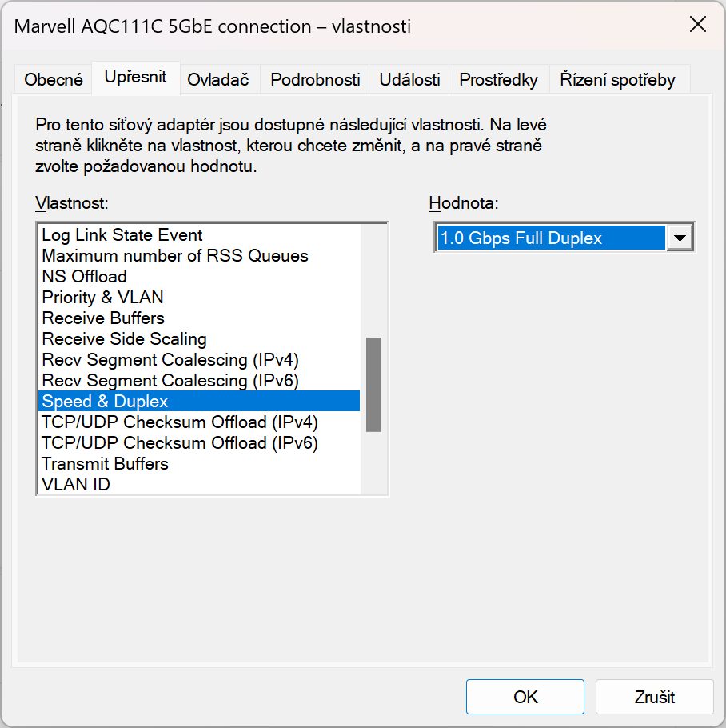Image resolution: width=726 pixels, height=728 pixels.
Task: Go to the Prostředky tab
Action: (x=499, y=80)
